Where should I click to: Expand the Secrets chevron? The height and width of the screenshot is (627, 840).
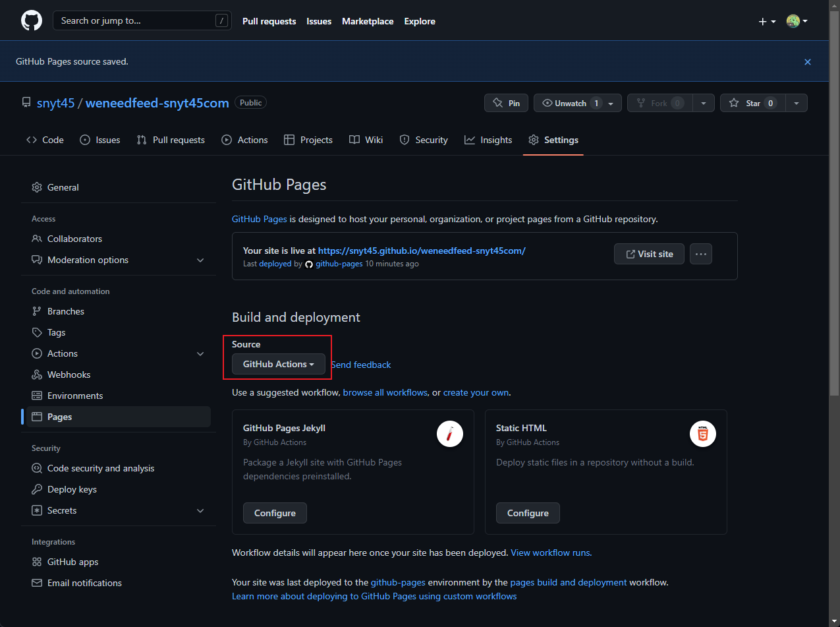(x=200, y=510)
